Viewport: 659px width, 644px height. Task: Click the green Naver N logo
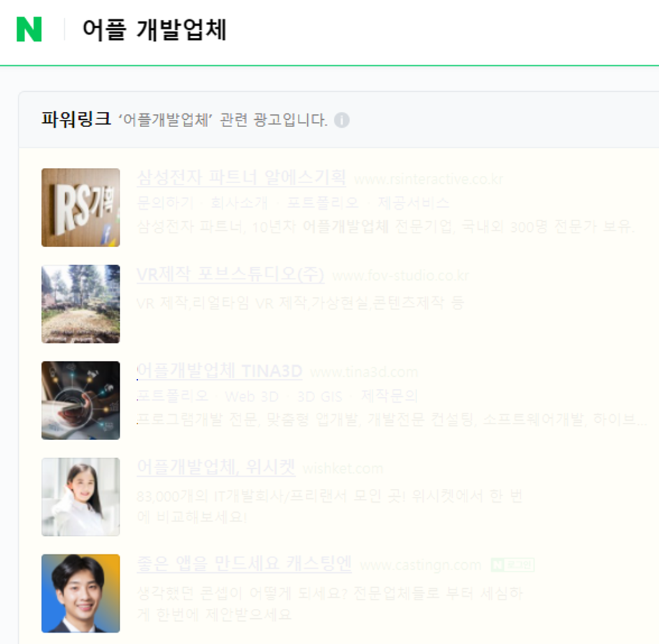tap(29, 29)
